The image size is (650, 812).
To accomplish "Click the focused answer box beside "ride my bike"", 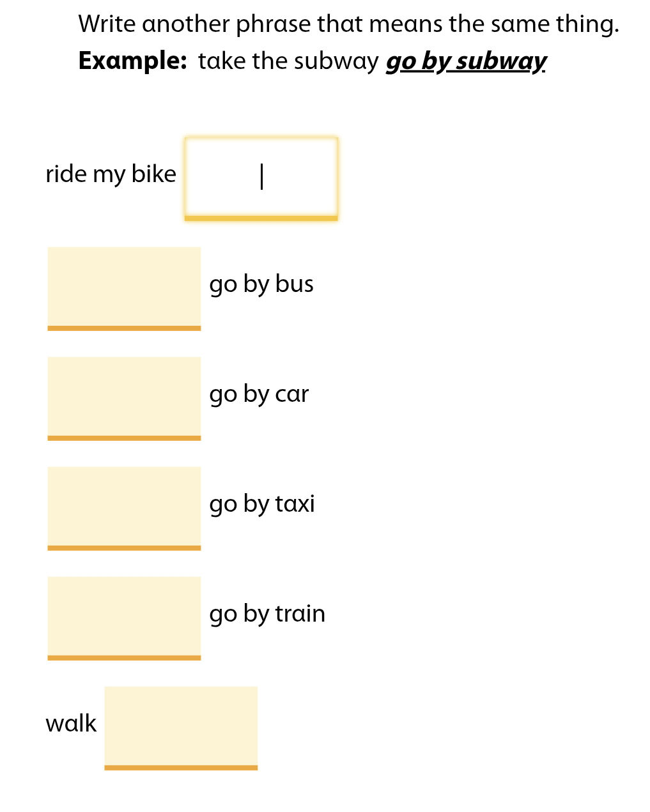I will 261,178.
